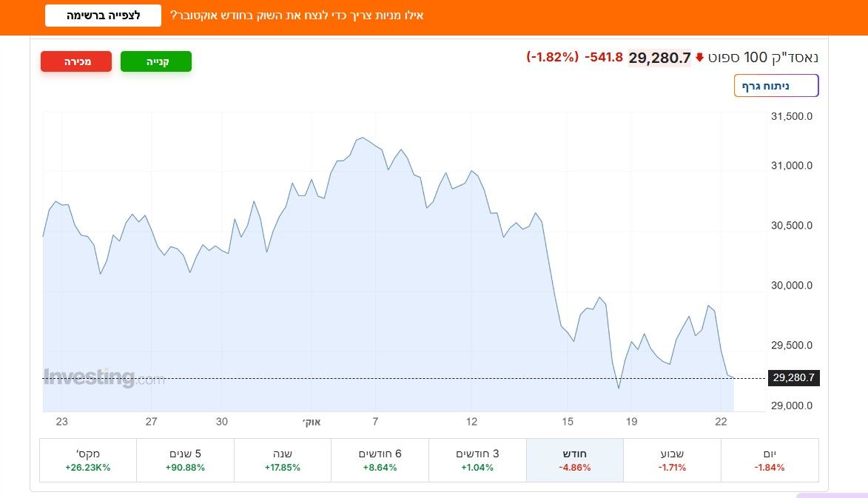Click the red down-arrow price indicator
This screenshot has width=868, height=498.
699,57
